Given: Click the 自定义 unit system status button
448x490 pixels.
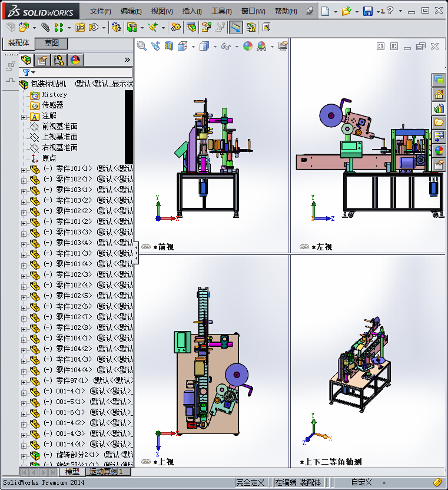Looking at the screenshot, I should tap(361, 482).
